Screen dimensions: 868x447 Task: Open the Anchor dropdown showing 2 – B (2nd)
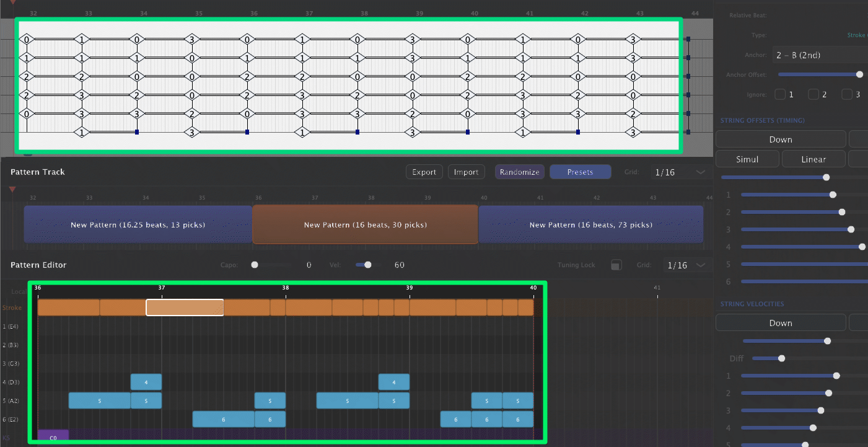click(819, 55)
